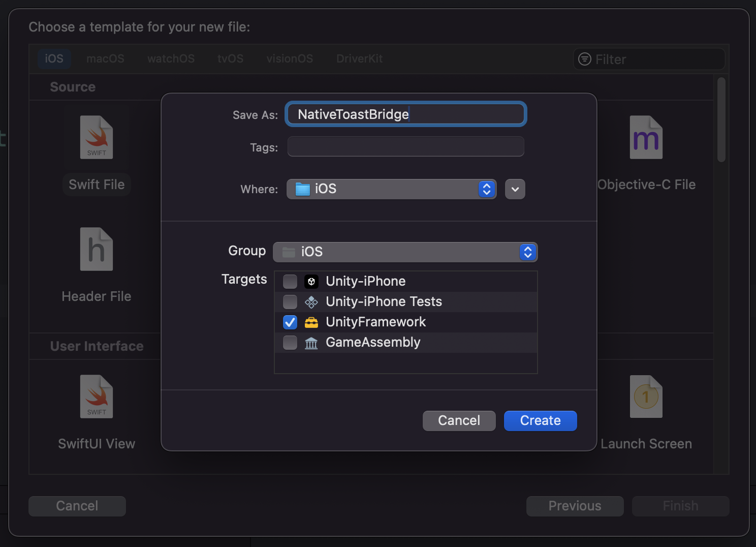Screen dimensions: 756x547
Task: Select the GameAssembly target name
Action: tap(373, 343)
